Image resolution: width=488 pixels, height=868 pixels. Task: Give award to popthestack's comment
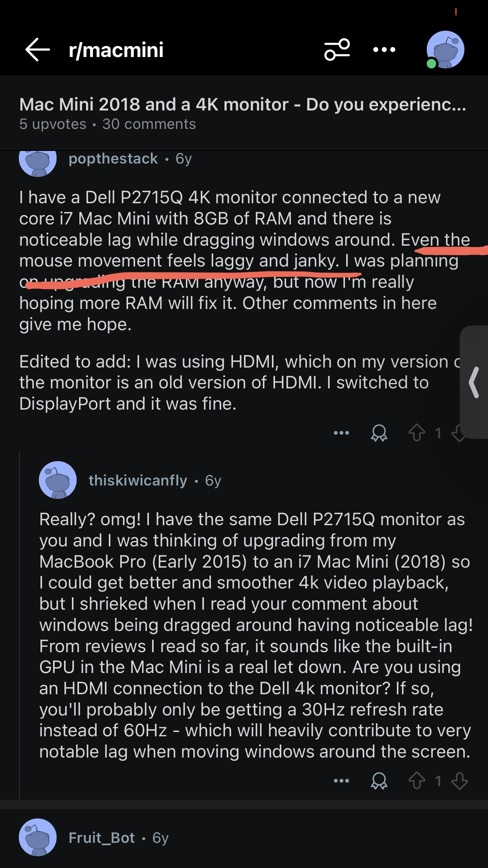(379, 433)
